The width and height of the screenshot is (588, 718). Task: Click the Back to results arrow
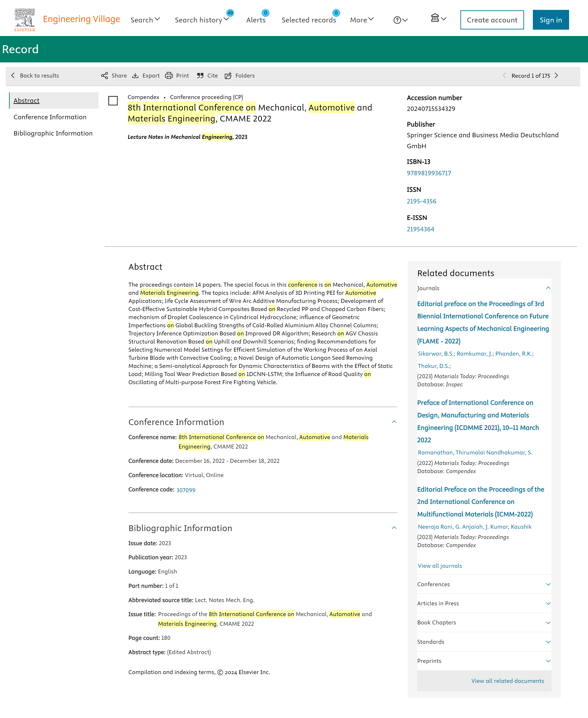pos(13,76)
